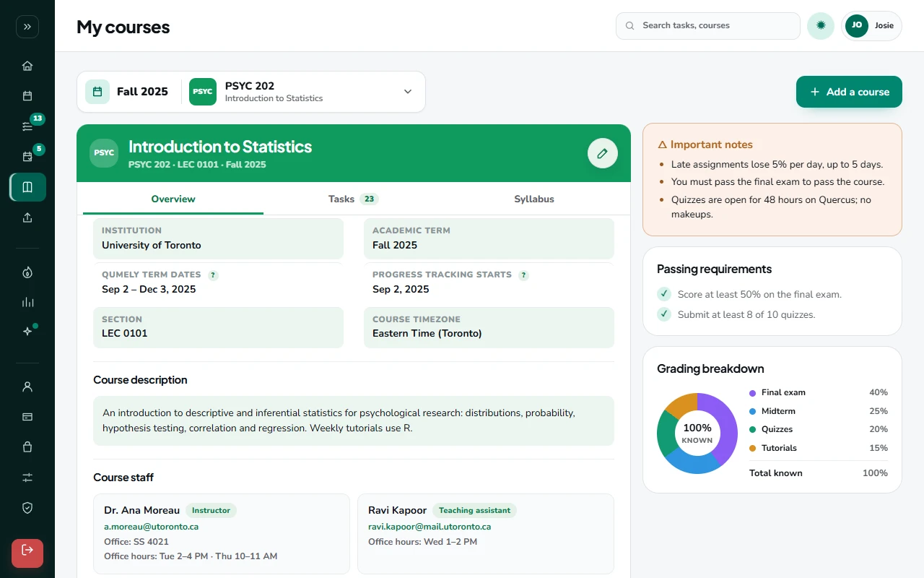Click the upload icon in the sidebar
The image size is (924, 578).
click(27, 217)
